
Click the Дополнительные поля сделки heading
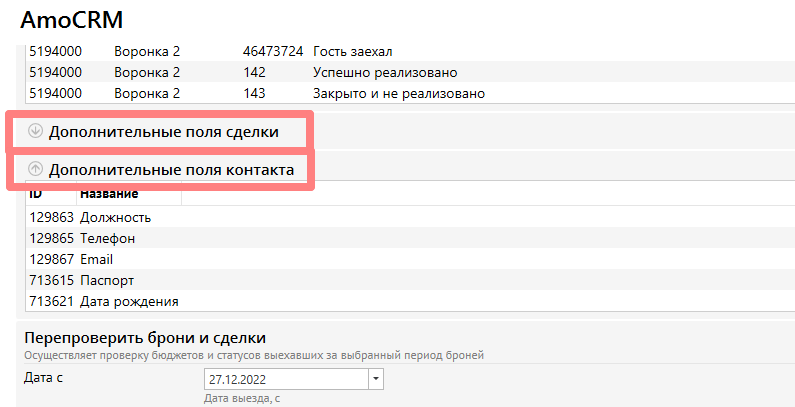pos(164,132)
